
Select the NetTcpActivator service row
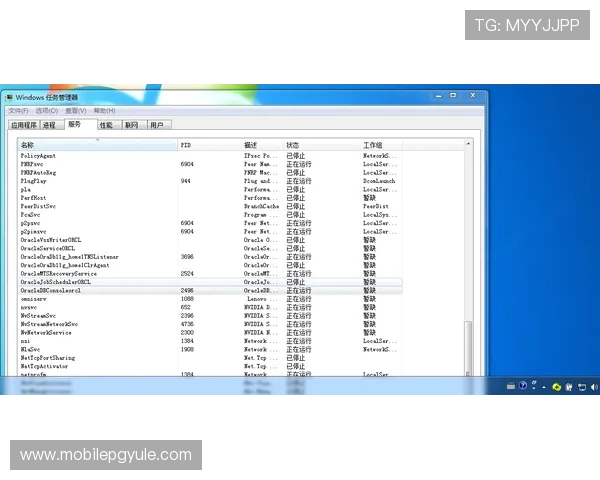pos(210,366)
